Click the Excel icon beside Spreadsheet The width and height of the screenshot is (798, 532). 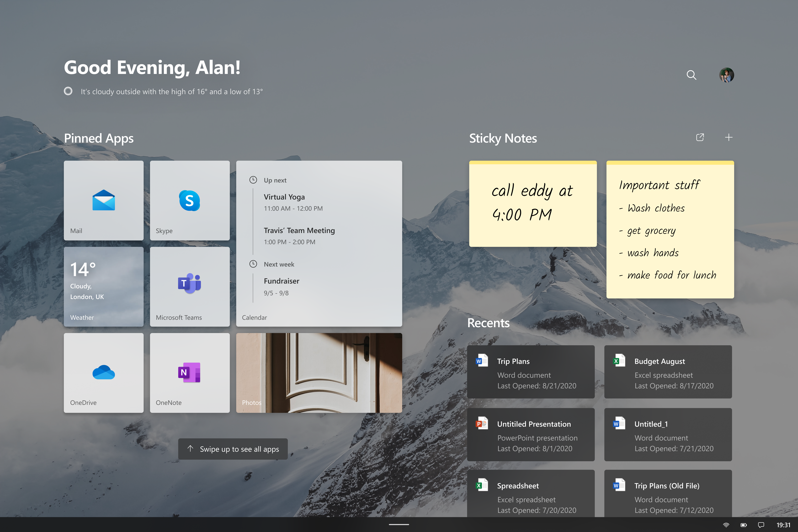tap(482, 485)
